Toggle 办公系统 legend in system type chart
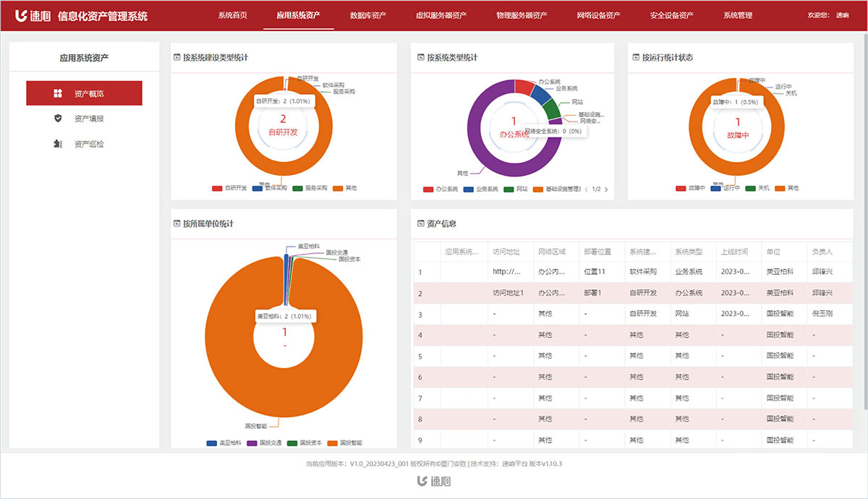868x499 pixels. (x=441, y=189)
